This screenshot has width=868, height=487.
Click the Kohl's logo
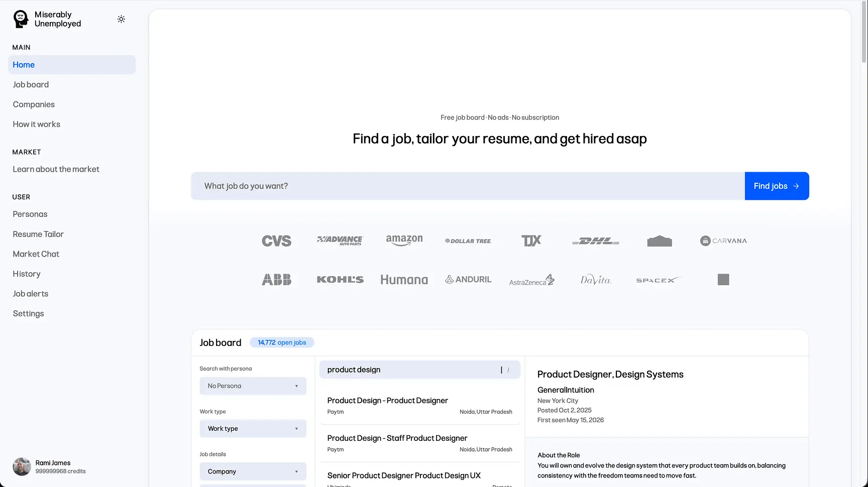340,280
